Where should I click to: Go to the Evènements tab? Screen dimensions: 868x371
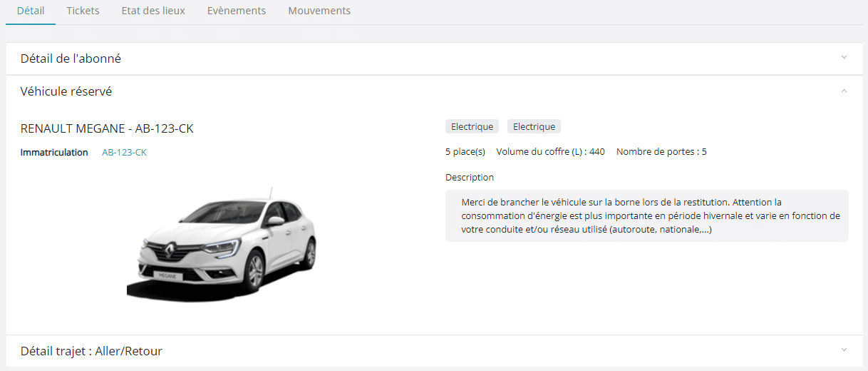click(237, 11)
